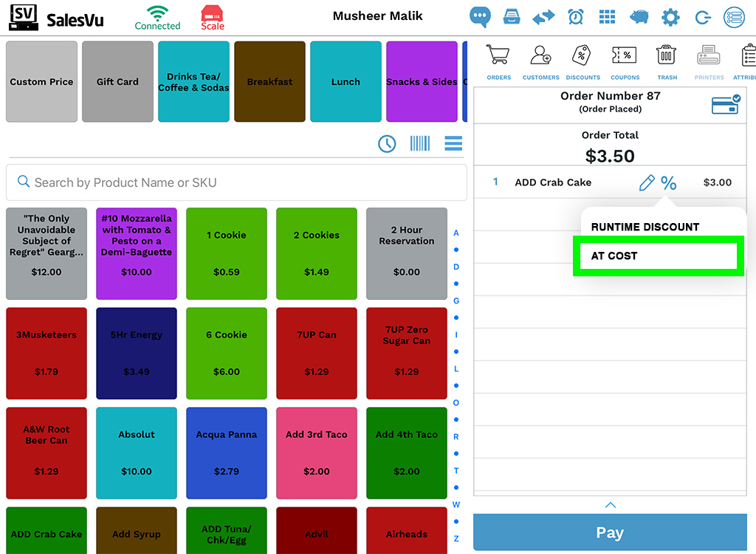Open the cash drawer icon
Image resolution: width=756 pixels, height=554 pixels.
[x=512, y=17]
